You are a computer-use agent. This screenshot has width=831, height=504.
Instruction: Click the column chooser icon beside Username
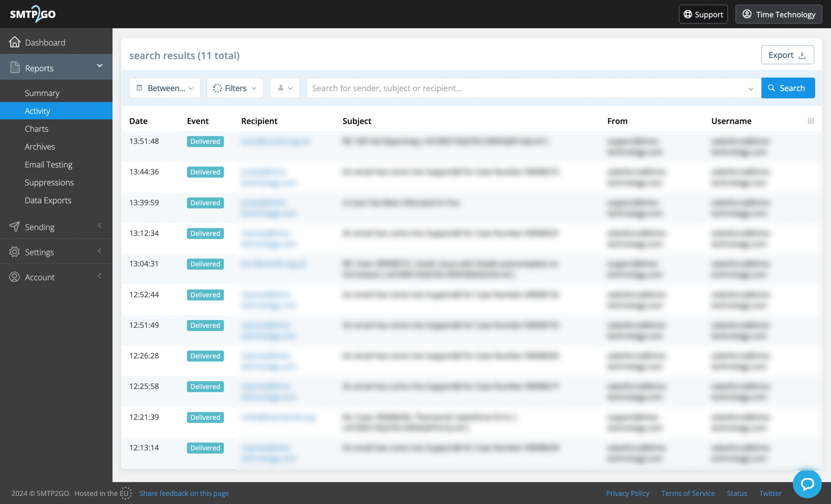811,121
